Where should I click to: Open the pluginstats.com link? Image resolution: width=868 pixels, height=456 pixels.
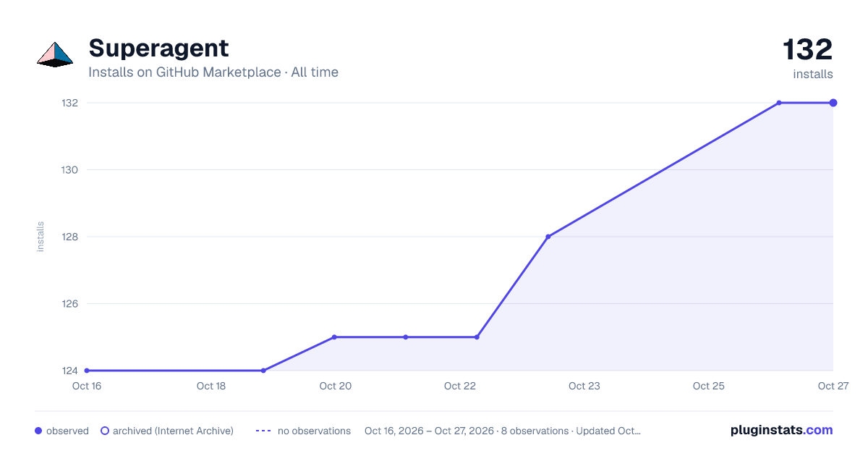[x=781, y=430]
